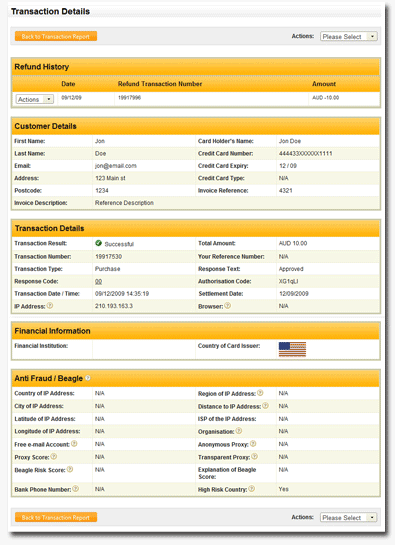The image size is (395, 545).
Task: Click help icon beside High Risk Country
Action: tap(252, 489)
